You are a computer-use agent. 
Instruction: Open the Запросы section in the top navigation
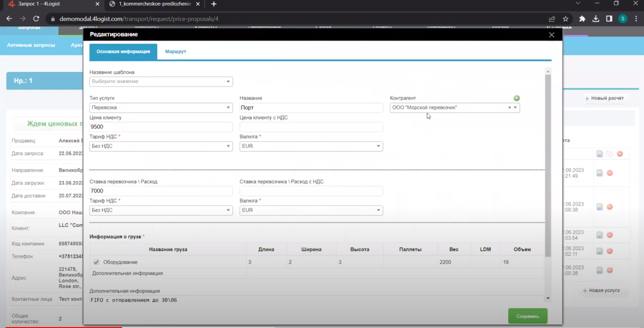click(29, 29)
